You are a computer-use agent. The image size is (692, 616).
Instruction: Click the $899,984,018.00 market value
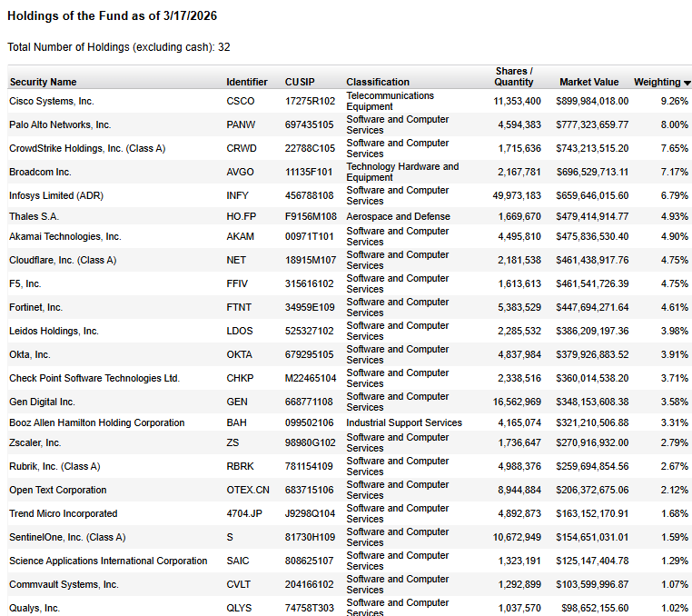click(x=592, y=101)
